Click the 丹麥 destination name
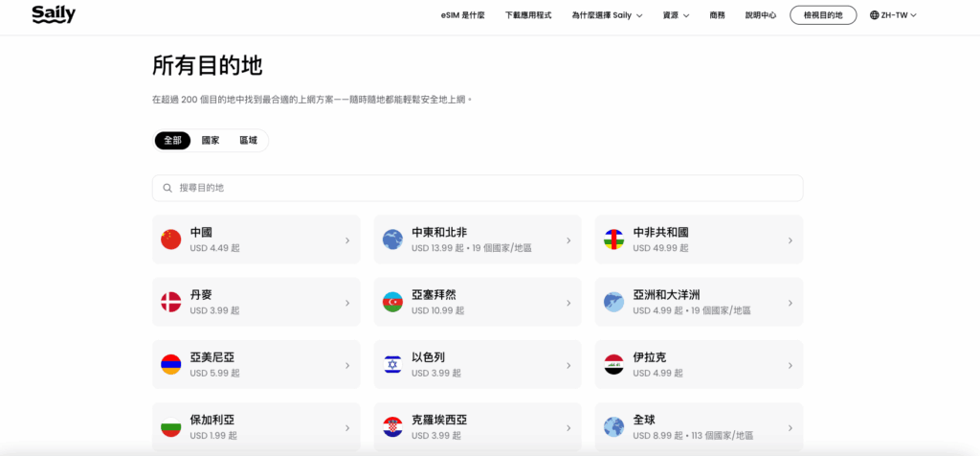Screen dimensions: 980x456 [201, 295]
